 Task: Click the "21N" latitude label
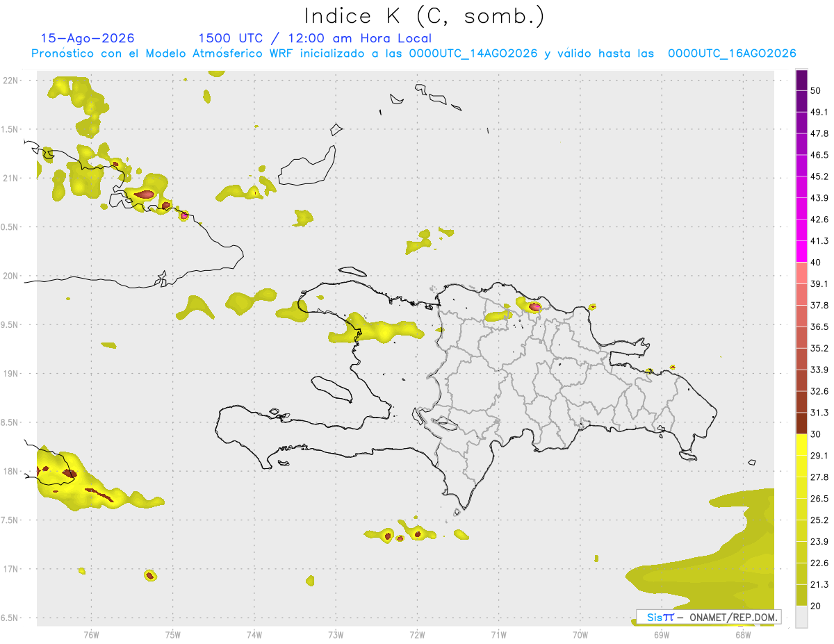tap(10, 178)
